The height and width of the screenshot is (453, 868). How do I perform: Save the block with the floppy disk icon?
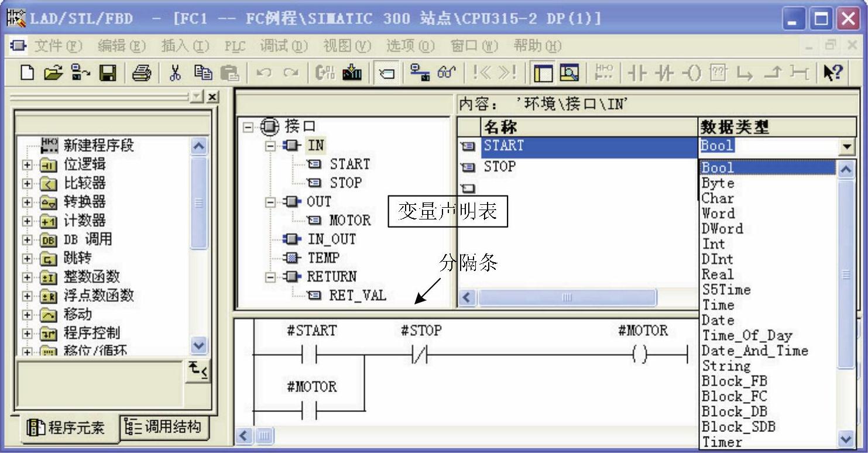[108, 73]
